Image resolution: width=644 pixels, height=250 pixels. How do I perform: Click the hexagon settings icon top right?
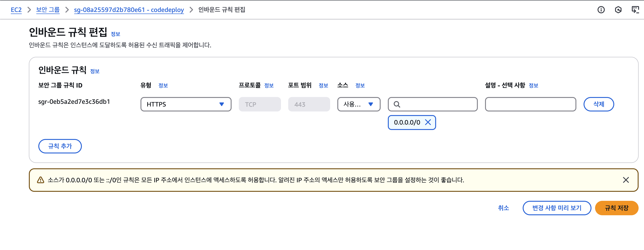618,10
